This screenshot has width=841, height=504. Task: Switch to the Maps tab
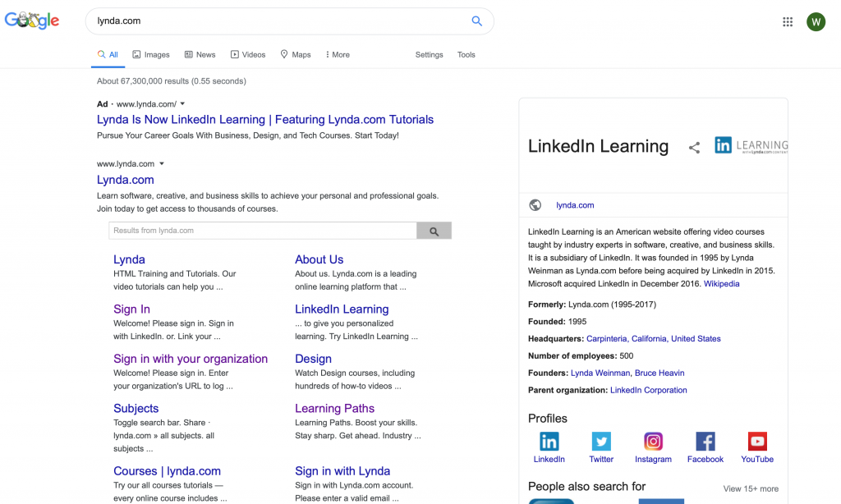296,55
